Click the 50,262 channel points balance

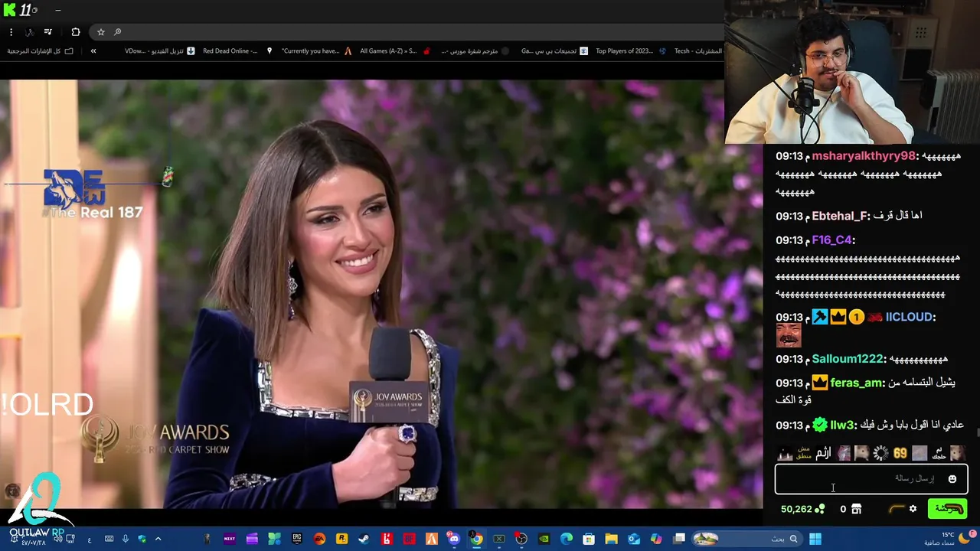pos(802,509)
